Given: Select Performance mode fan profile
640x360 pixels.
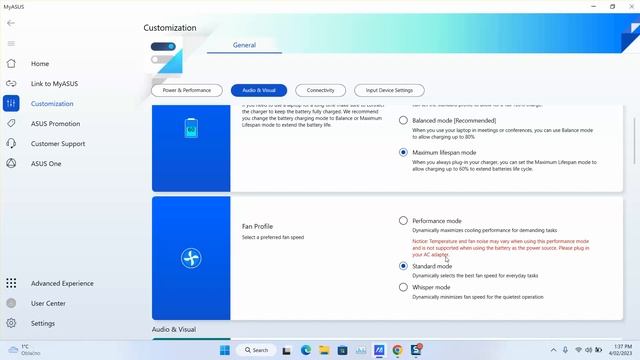Looking at the screenshot, I should pyautogui.click(x=403, y=221).
